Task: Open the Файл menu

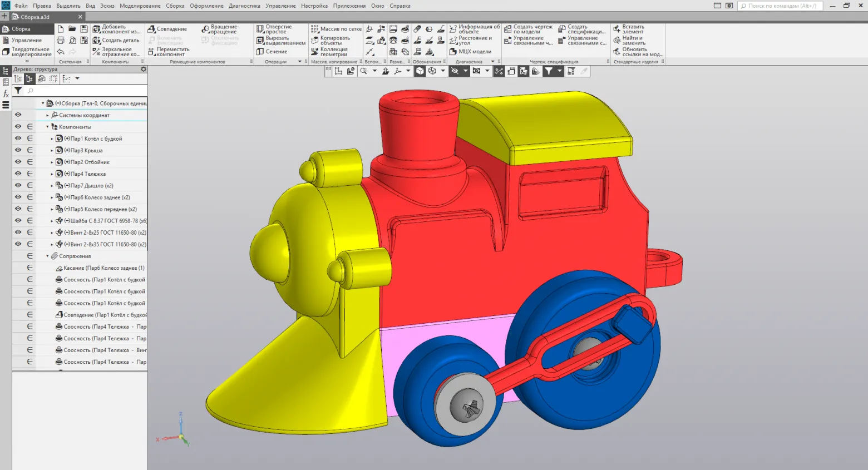Action: click(21, 6)
